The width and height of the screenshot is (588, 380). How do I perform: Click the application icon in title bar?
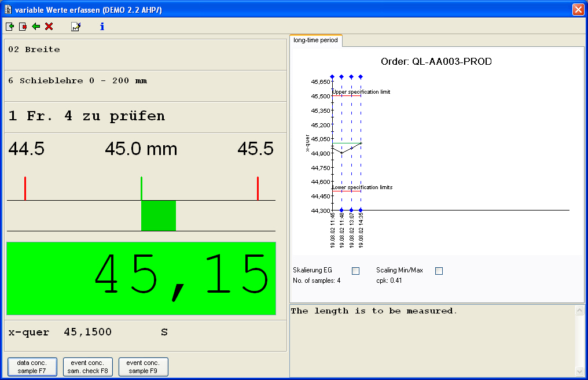point(8,9)
